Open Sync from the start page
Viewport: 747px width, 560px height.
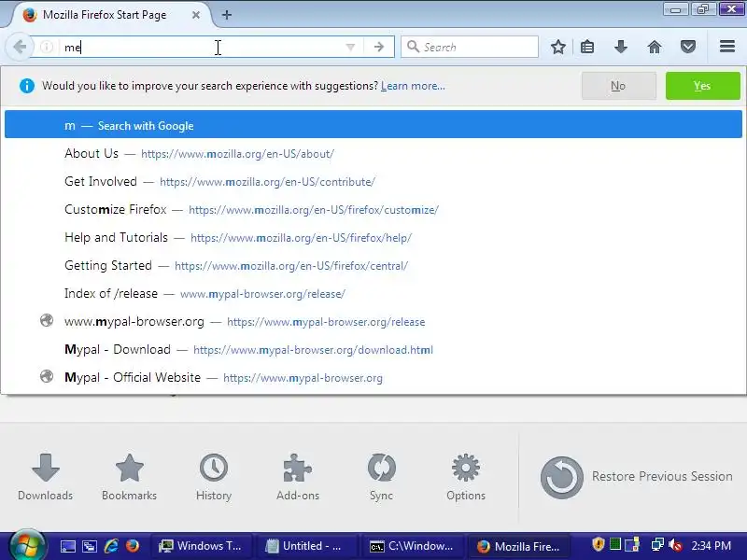[x=382, y=477]
